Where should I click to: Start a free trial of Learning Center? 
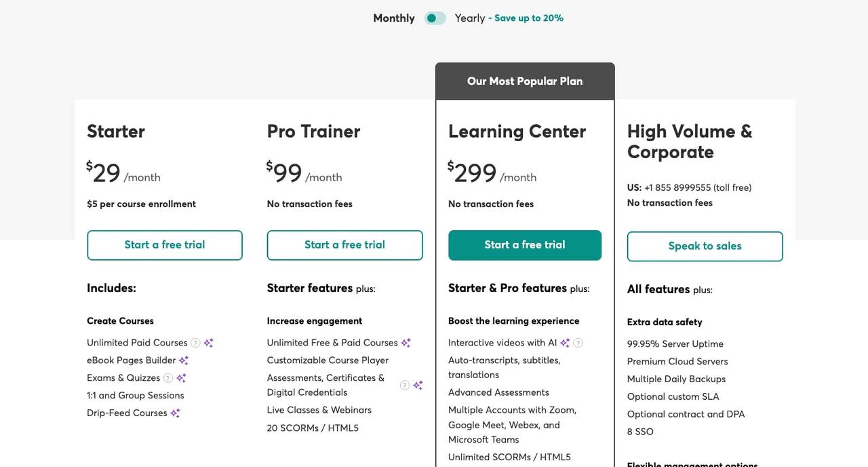[524, 246]
